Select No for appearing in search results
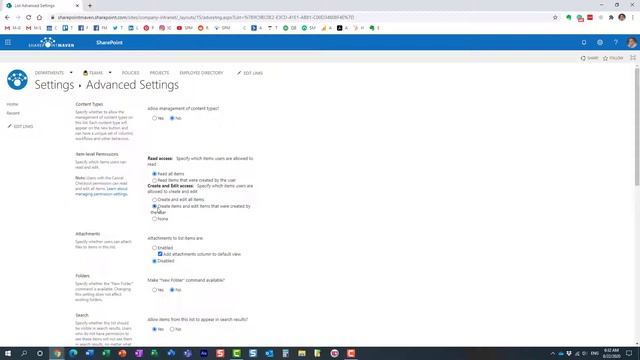This screenshot has width=640, height=360. coord(172,329)
